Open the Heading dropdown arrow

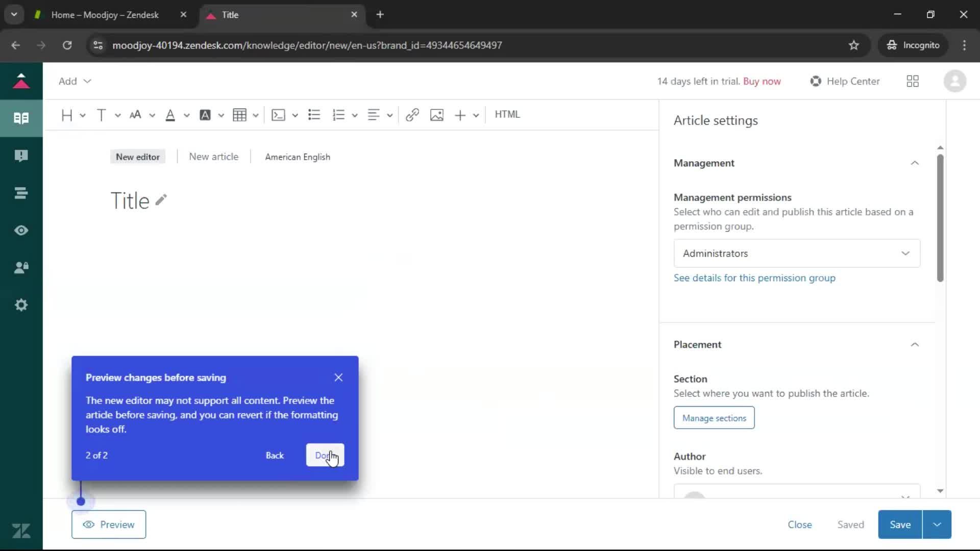point(83,115)
